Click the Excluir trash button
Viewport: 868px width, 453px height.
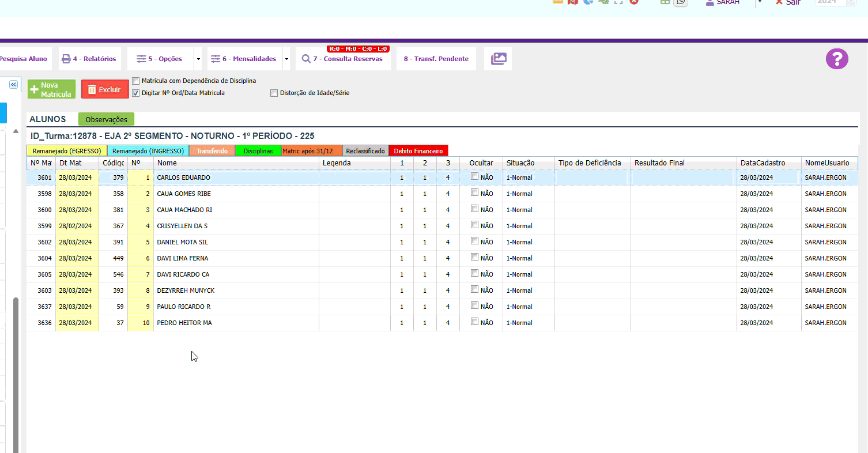pyautogui.click(x=105, y=89)
